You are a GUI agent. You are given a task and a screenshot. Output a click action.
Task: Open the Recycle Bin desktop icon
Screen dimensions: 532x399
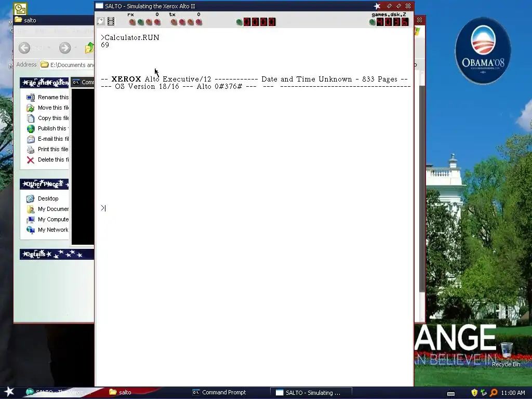coord(506,354)
